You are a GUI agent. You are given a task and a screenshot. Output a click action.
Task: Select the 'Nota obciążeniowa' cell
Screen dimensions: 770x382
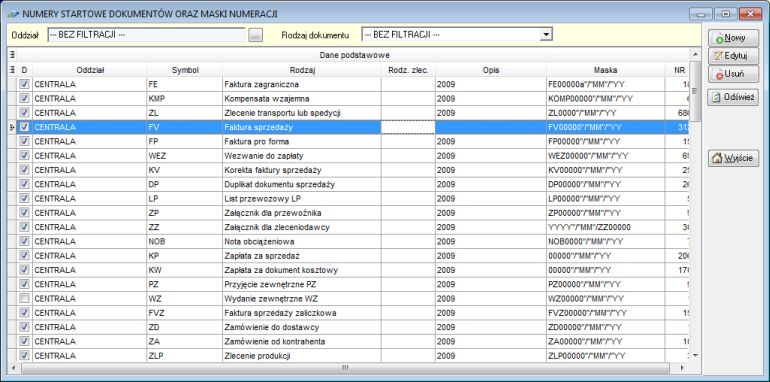point(302,241)
